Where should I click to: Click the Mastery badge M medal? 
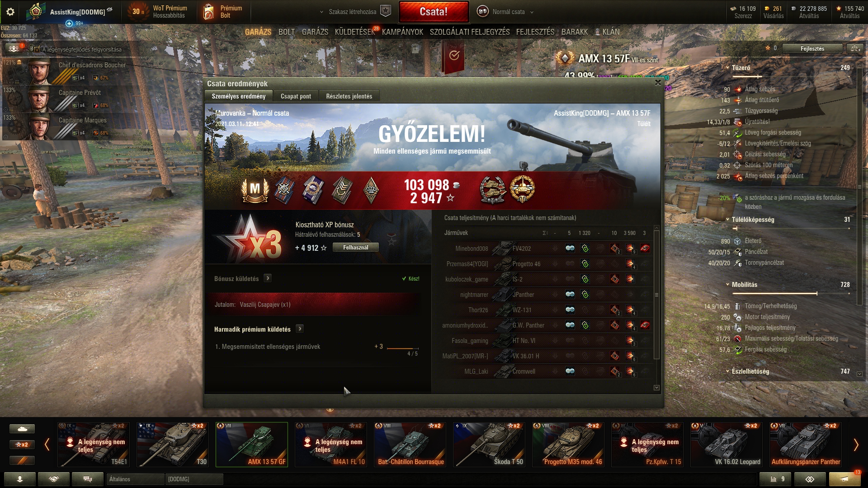coord(255,190)
